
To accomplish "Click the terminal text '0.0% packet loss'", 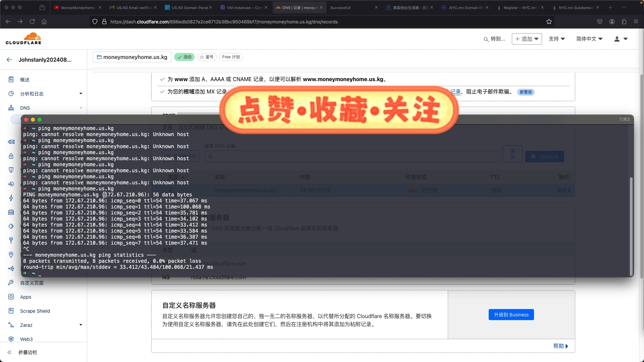I will click(x=177, y=261).
